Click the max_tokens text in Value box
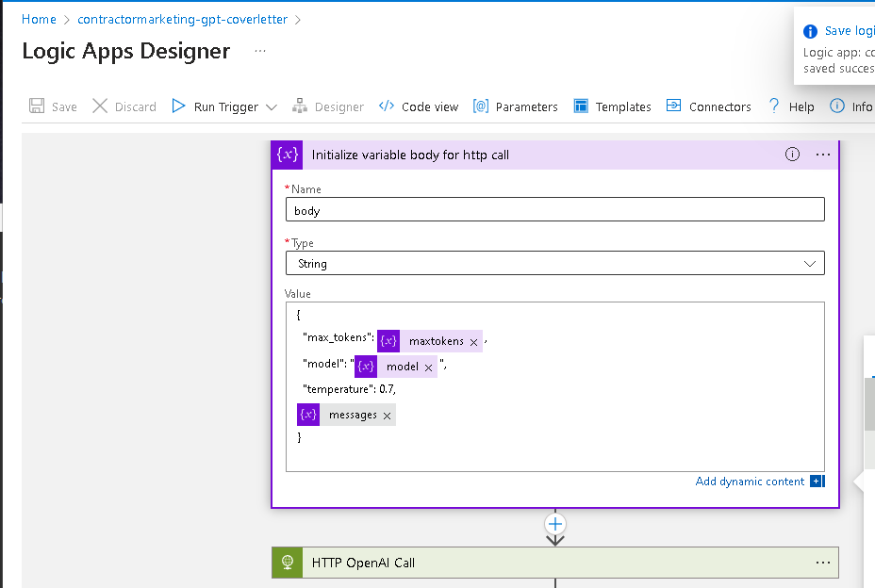 [338, 337]
